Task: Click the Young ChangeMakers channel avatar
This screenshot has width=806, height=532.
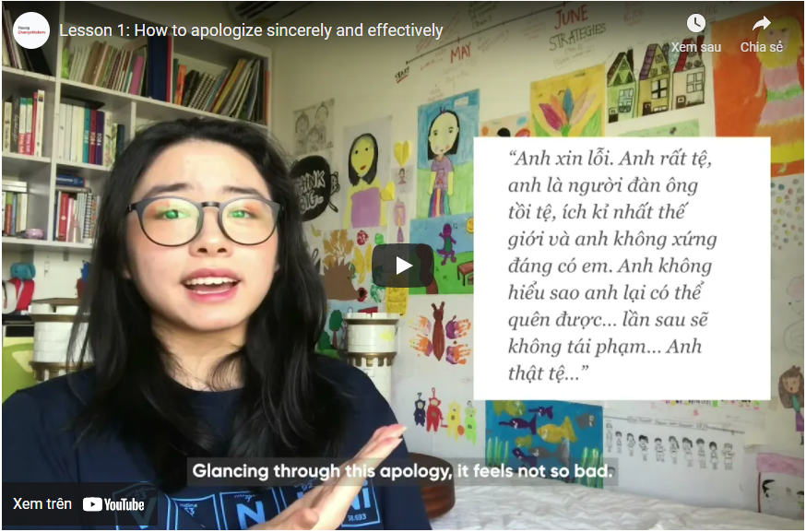Action: point(31,30)
